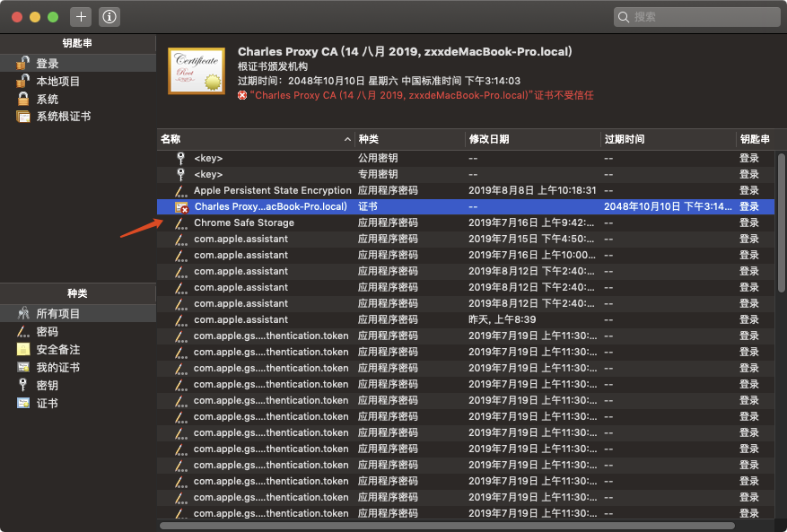Choose 所有项目 category icon
The width and height of the screenshot is (787, 532).
[x=23, y=314]
